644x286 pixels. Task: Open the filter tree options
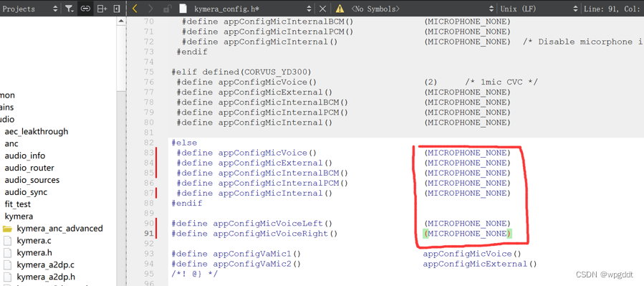[69, 8]
